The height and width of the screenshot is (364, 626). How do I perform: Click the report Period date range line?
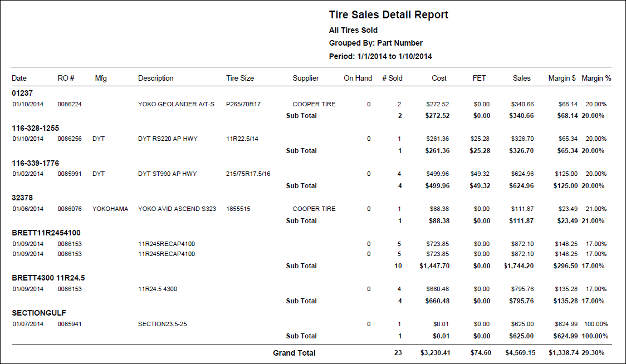coord(380,56)
